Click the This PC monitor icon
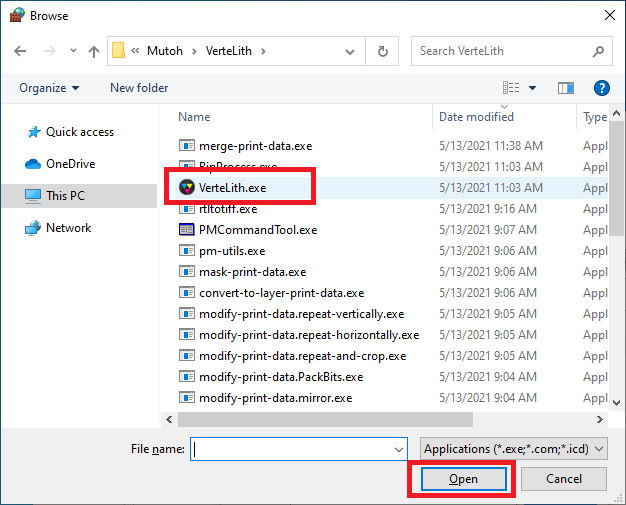 33,196
